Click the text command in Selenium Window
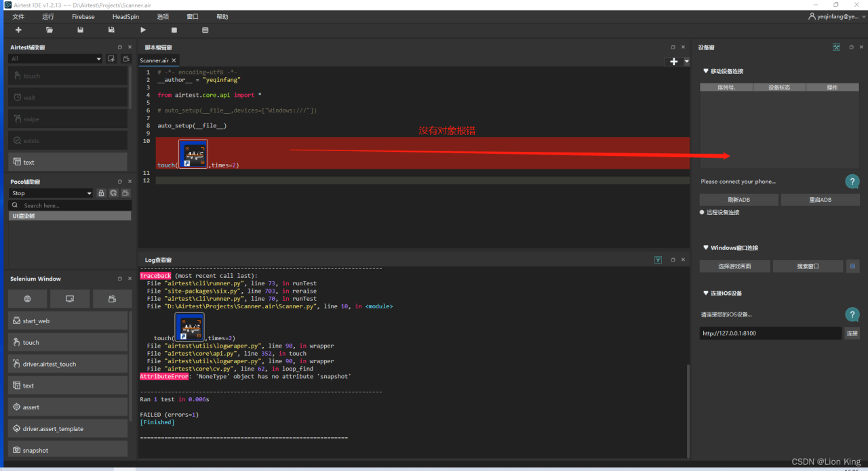Viewport: 868px width, 471px height. point(68,386)
